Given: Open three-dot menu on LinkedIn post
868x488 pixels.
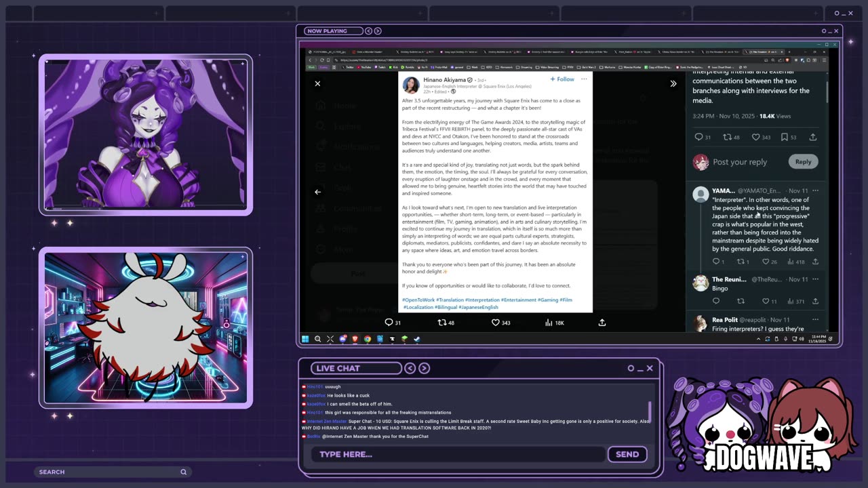Looking at the screenshot, I should point(583,79).
